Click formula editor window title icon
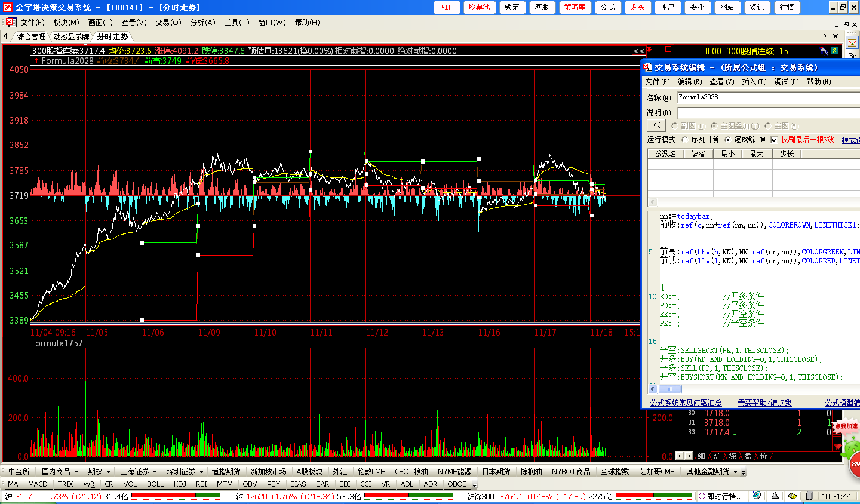The height and width of the screenshot is (504, 860). (x=648, y=67)
